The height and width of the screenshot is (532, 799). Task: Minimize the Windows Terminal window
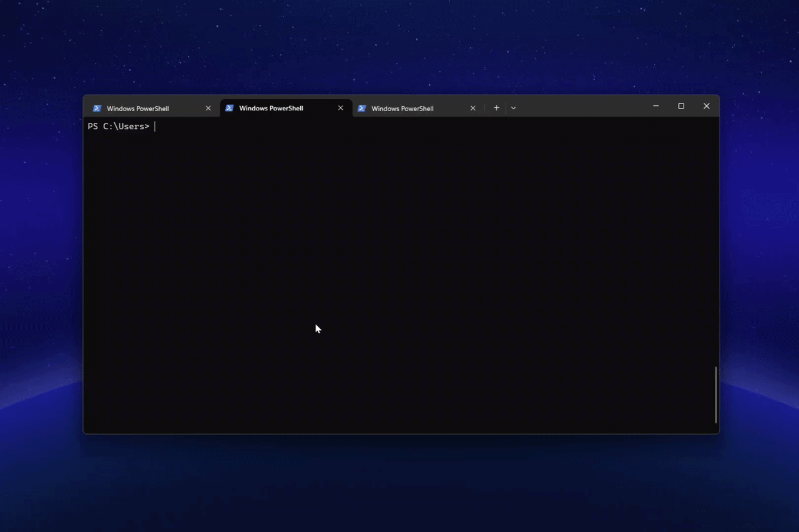click(x=656, y=106)
